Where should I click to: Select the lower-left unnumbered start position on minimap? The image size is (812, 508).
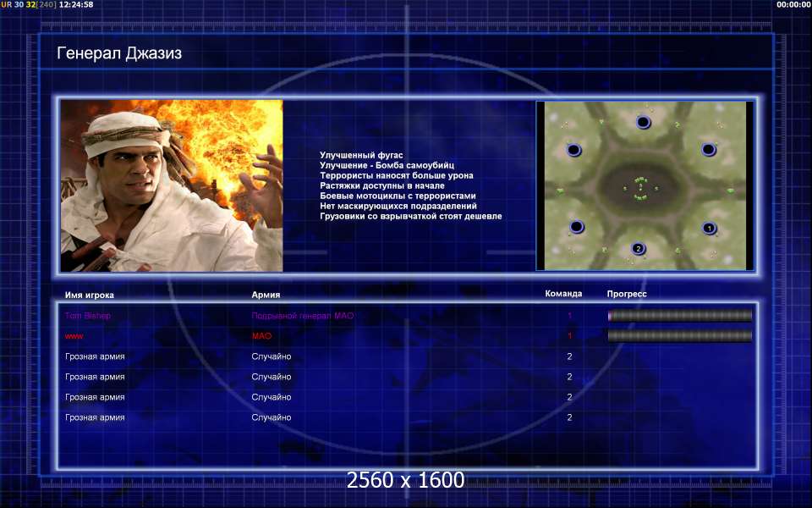pos(576,227)
